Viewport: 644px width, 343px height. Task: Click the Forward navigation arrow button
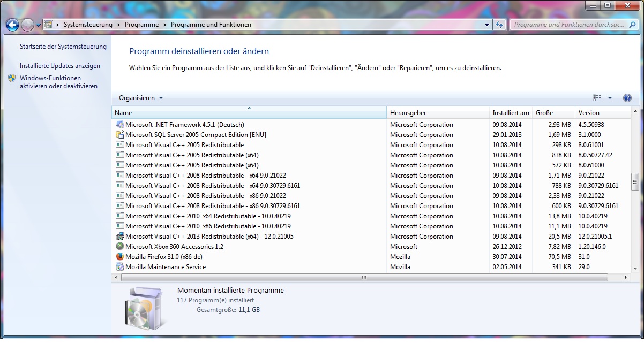[27, 25]
